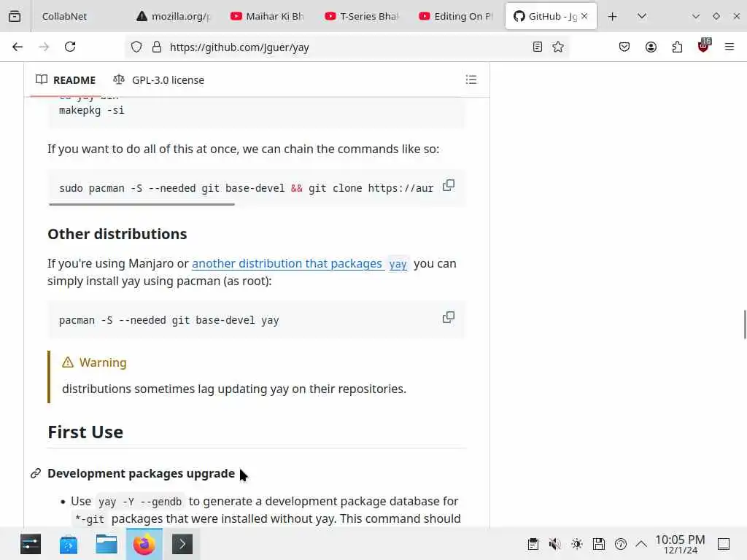The height and width of the screenshot is (560, 747).
Task: Open file manager from taskbar
Action: (x=107, y=544)
